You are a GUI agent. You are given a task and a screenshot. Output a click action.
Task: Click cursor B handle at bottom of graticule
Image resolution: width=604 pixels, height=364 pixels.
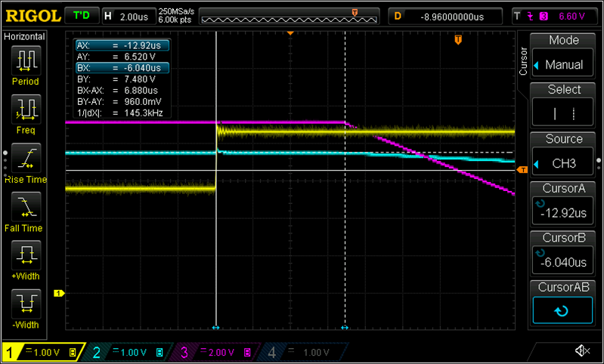(345, 328)
